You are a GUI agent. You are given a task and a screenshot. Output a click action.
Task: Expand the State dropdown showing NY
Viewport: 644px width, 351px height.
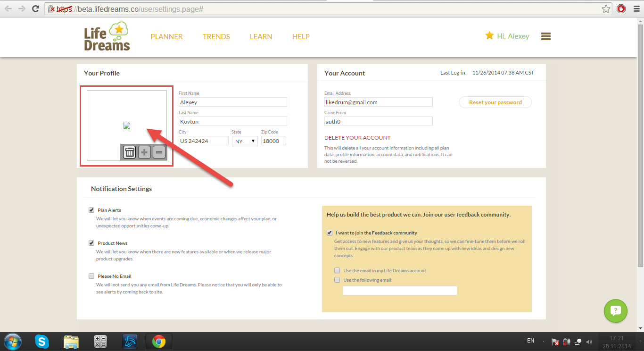coord(245,141)
